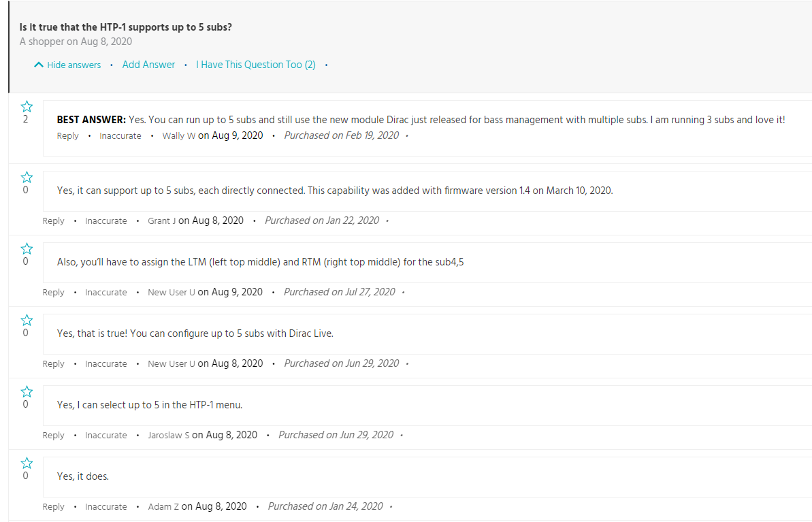Viewport: 812px width, 522px height.
Task: Reply to Grant J's answer
Action: [53, 221]
